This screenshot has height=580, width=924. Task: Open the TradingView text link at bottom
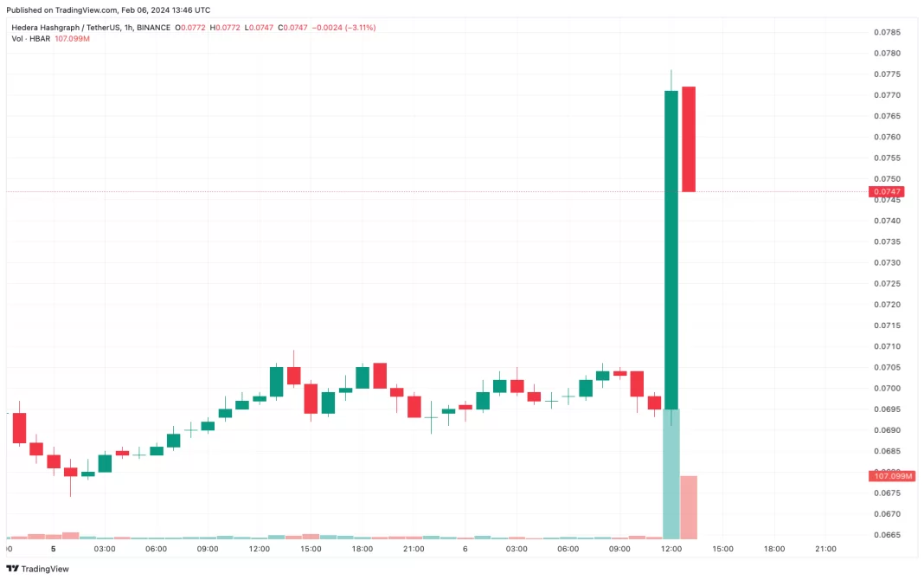tap(45, 569)
